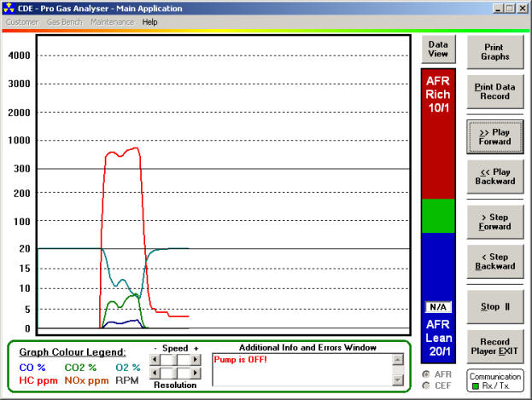Click the CDE application icon in title bar
The width and height of the screenshot is (532, 400).
point(9,8)
